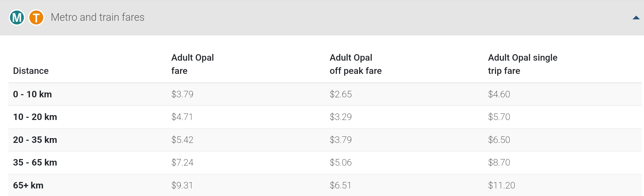Click the Adult Opal off peak fare header
Screen dimensions: 644x196
click(x=356, y=64)
